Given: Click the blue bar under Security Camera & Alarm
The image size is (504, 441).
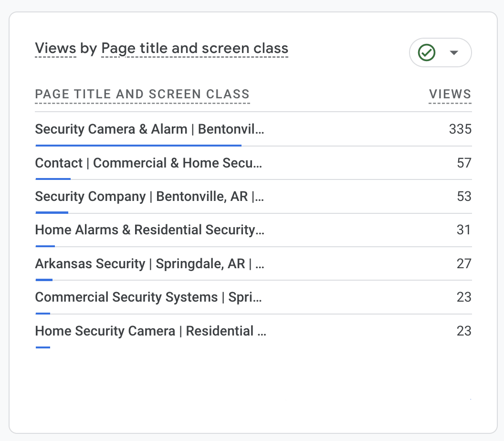Looking at the screenshot, I should 138,145.
